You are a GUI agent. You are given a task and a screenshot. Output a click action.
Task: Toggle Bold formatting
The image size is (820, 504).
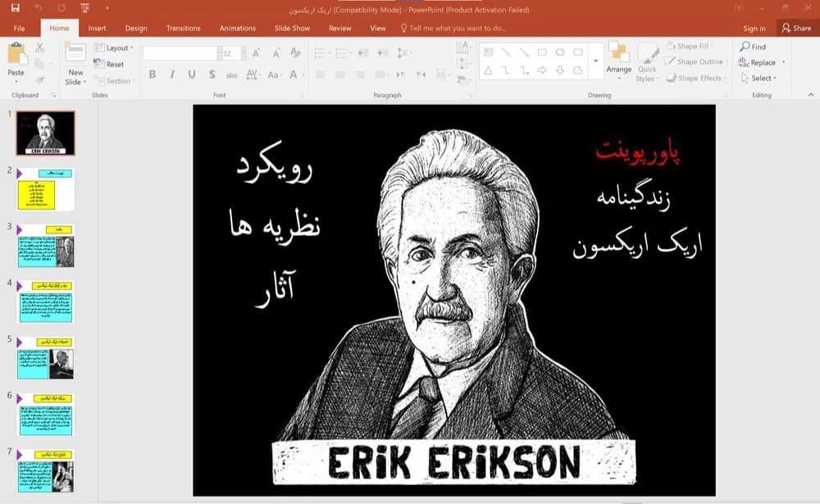(x=153, y=75)
